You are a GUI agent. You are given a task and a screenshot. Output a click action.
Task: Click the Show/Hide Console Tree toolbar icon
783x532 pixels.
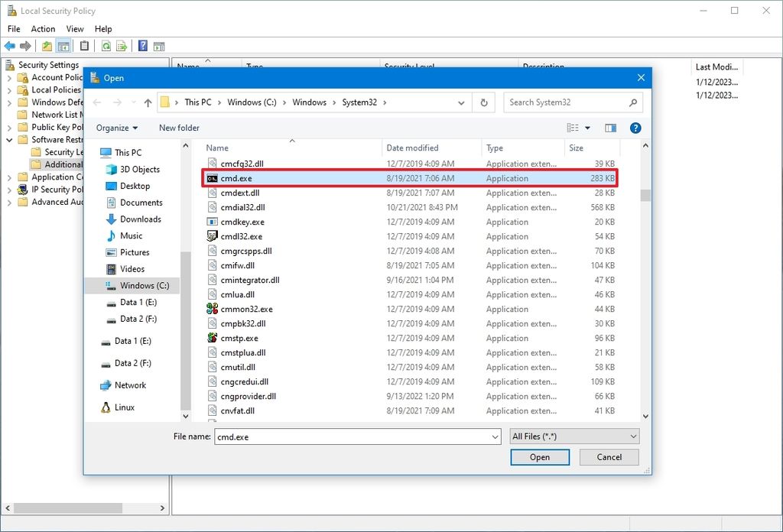pyautogui.click(x=64, y=45)
